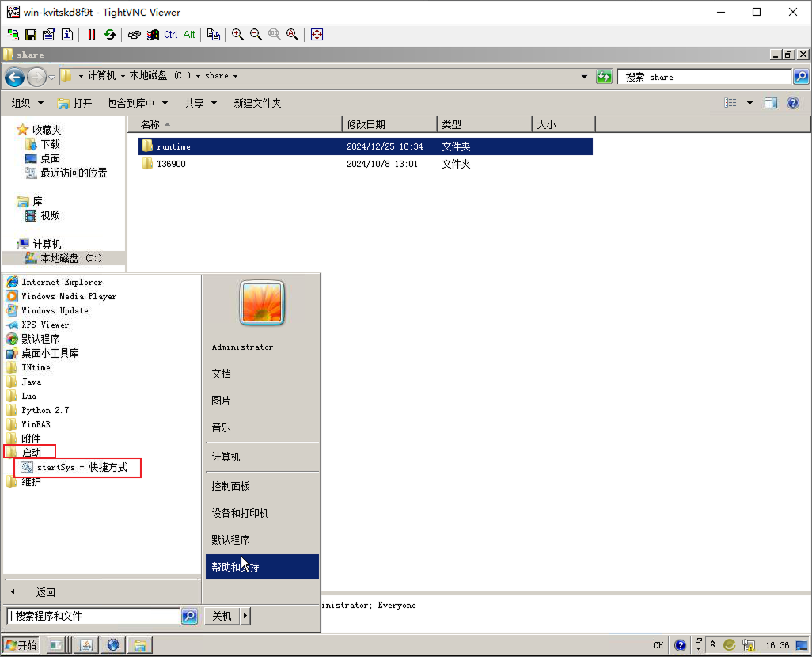This screenshot has width=812, height=657.
Task: Open the view options dropdown arrow
Action: [x=749, y=103]
